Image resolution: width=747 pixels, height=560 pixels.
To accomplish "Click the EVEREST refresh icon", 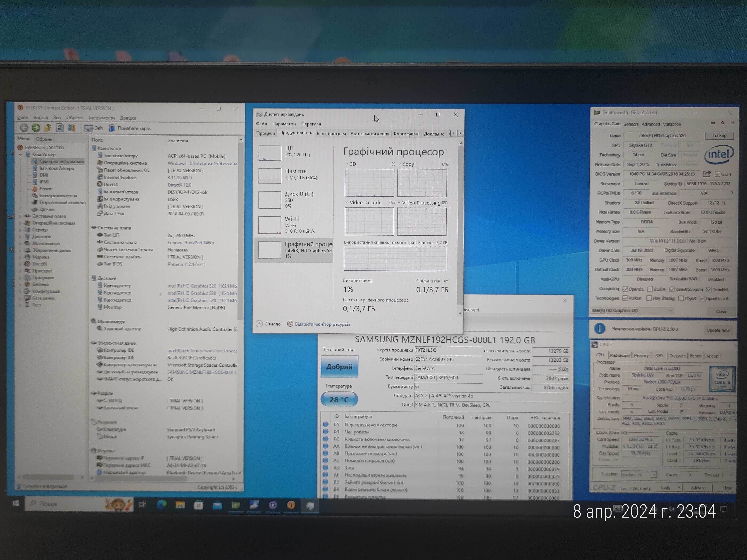I will (60, 128).
